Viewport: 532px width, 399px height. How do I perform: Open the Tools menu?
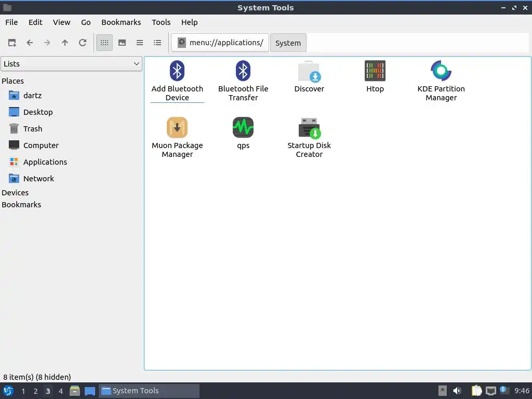[x=161, y=22]
